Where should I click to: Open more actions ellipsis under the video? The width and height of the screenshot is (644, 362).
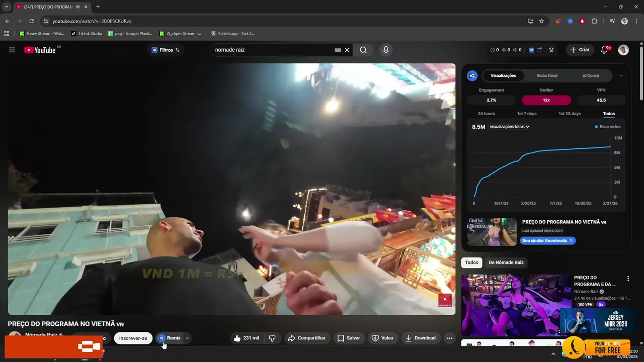pos(450,338)
